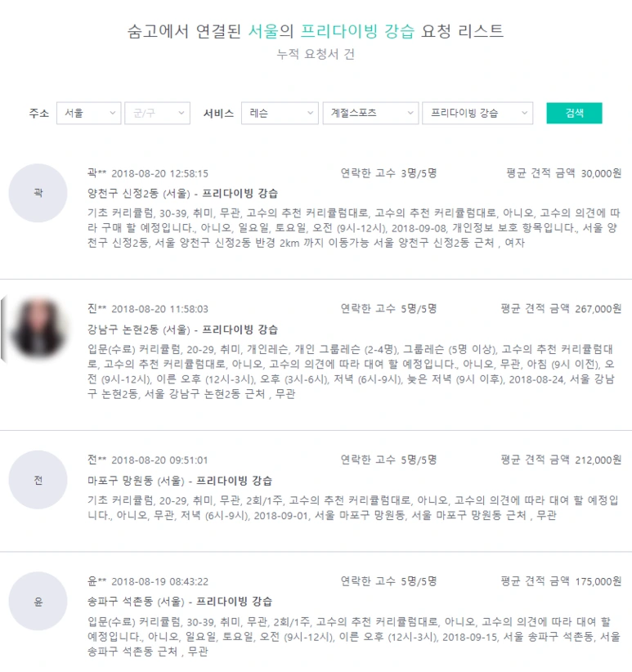Expand the 계절스포츠 category dropdown
632x672 pixels.
click(370, 113)
